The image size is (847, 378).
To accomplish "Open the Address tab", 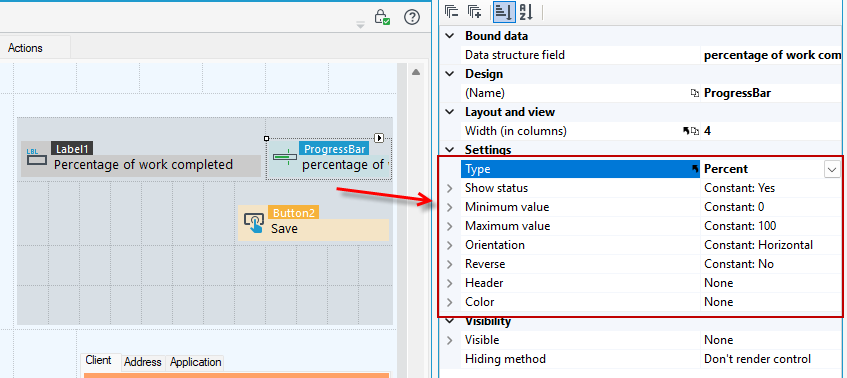I will click(143, 362).
